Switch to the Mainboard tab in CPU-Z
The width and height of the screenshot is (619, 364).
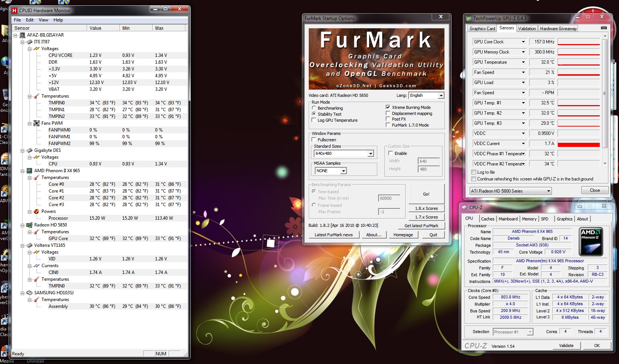[x=508, y=219]
